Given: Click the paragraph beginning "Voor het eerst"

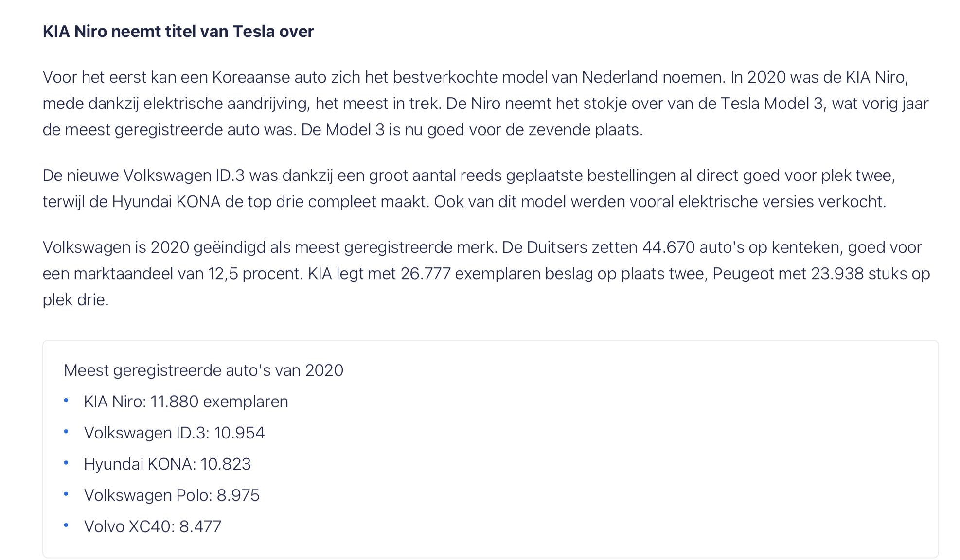Looking at the screenshot, I should [485, 104].
